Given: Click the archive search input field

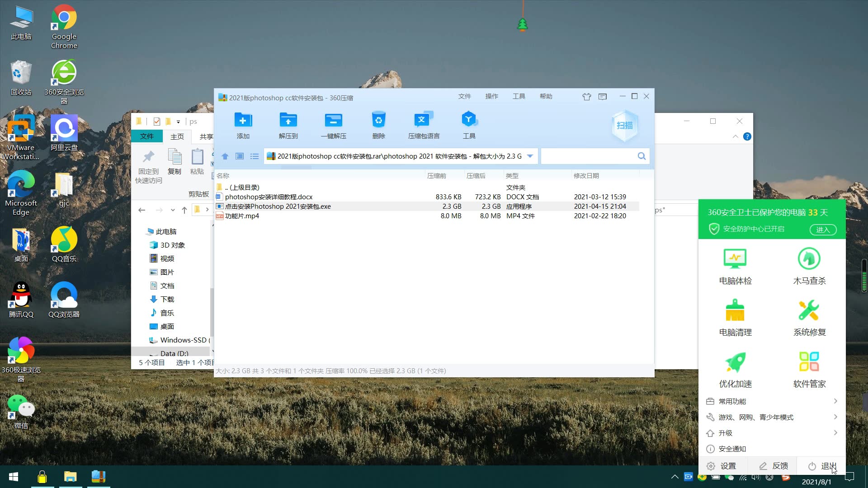Looking at the screenshot, I should pos(588,156).
